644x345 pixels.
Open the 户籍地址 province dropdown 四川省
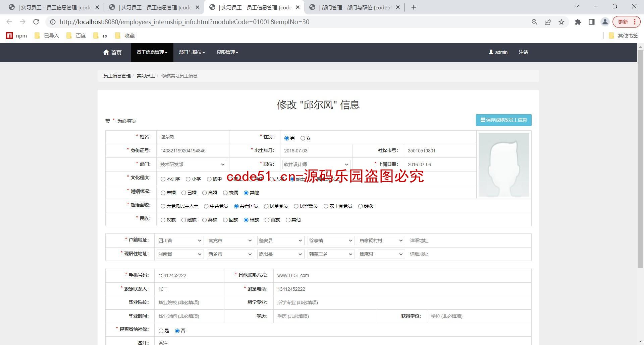[180, 240]
